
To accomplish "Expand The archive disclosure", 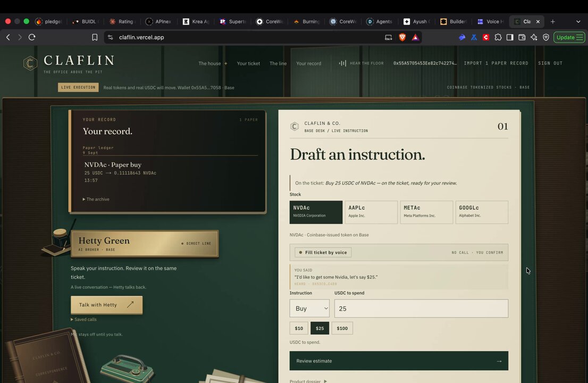I will pyautogui.click(x=96, y=199).
